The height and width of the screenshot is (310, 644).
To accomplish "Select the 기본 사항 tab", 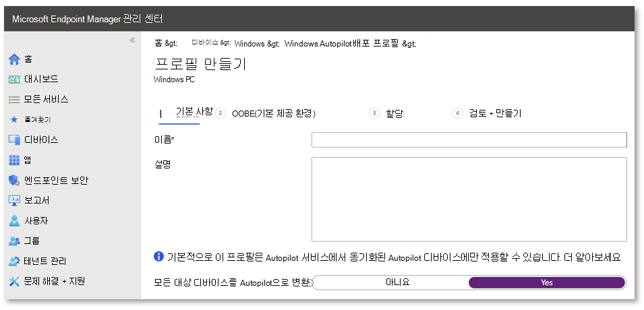I will 194,112.
